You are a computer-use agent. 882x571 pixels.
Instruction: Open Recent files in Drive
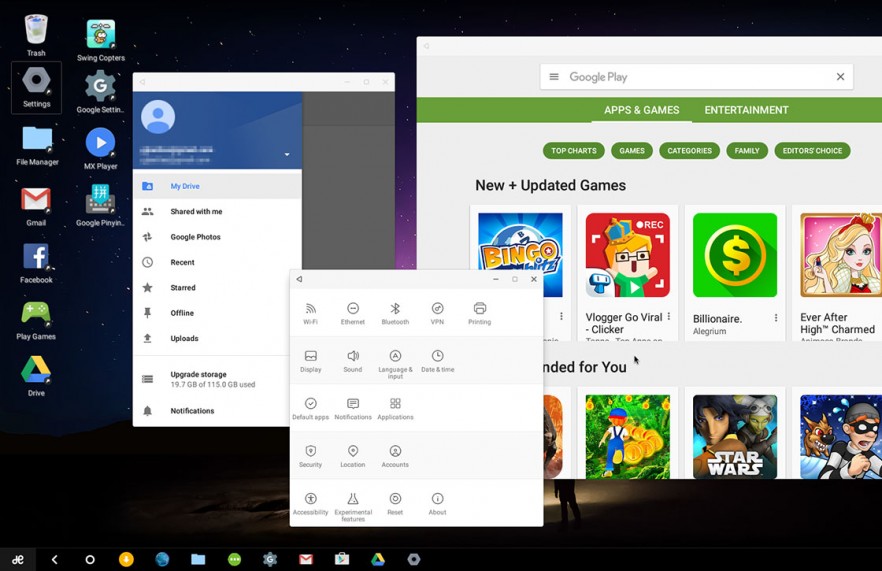click(217, 262)
